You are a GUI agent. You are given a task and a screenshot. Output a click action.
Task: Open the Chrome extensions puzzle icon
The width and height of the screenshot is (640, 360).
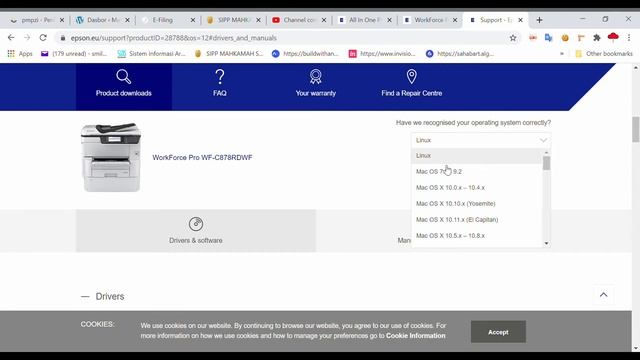pos(597,38)
